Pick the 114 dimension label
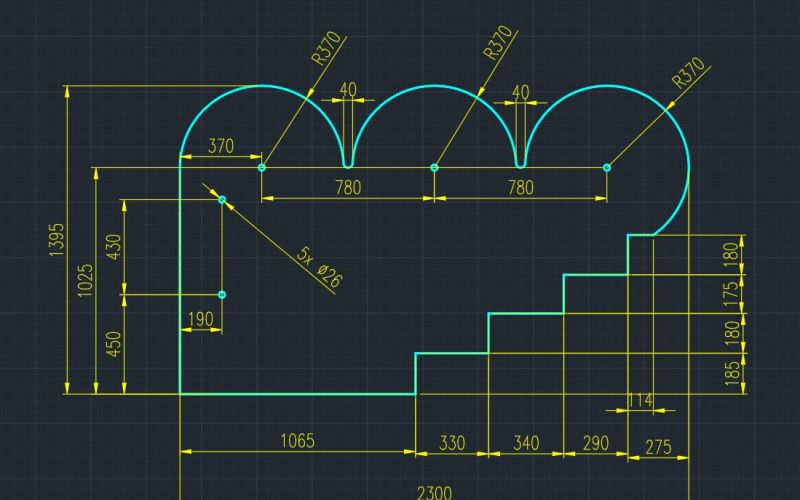 pos(639,401)
